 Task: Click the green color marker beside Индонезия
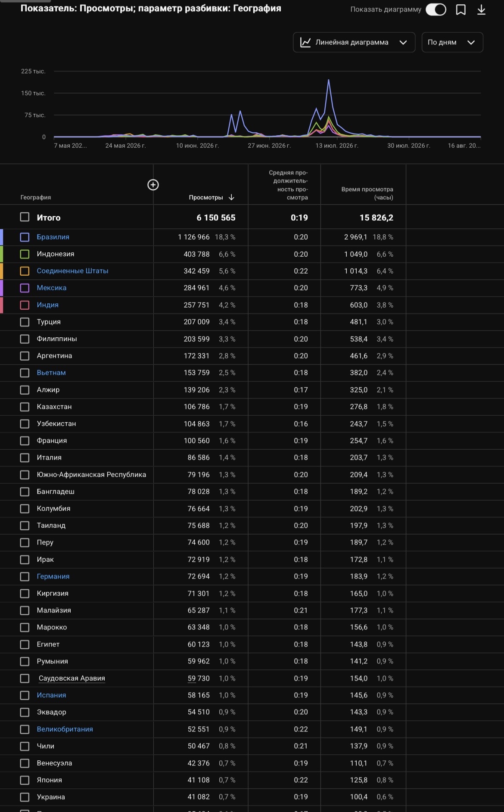click(x=2, y=254)
